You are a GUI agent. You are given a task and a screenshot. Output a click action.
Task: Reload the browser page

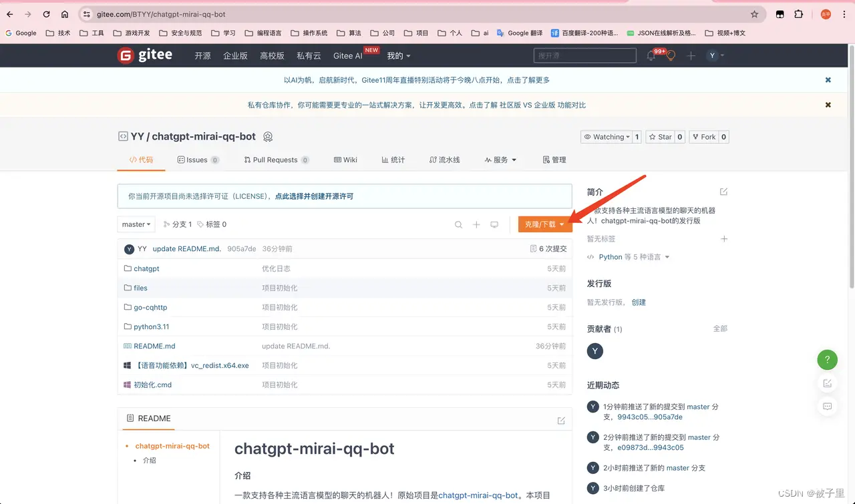46,14
